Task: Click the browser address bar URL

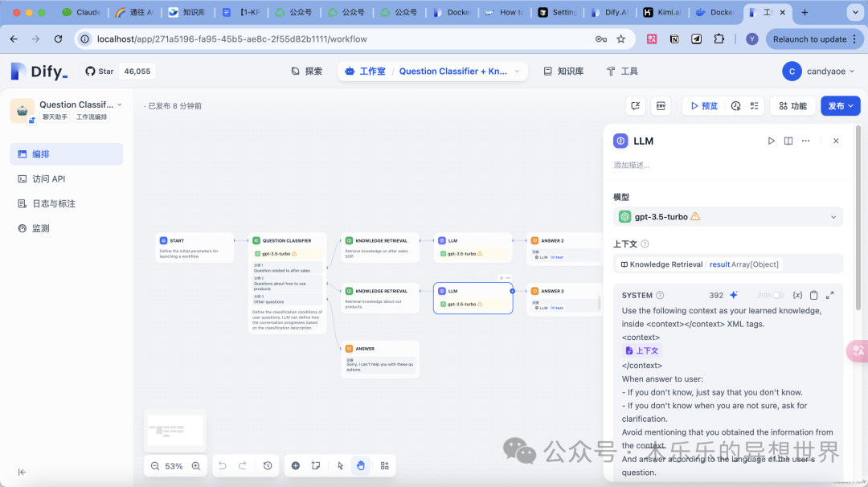Action: coord(232,39)
